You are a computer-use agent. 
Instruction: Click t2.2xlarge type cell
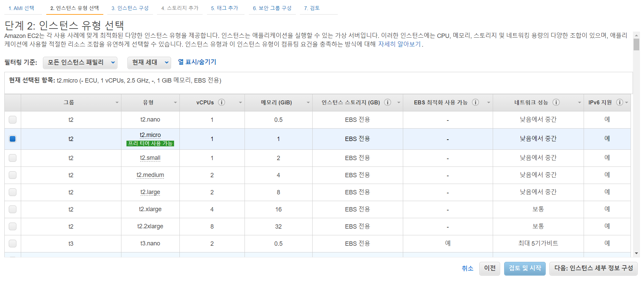click(150, 226)
